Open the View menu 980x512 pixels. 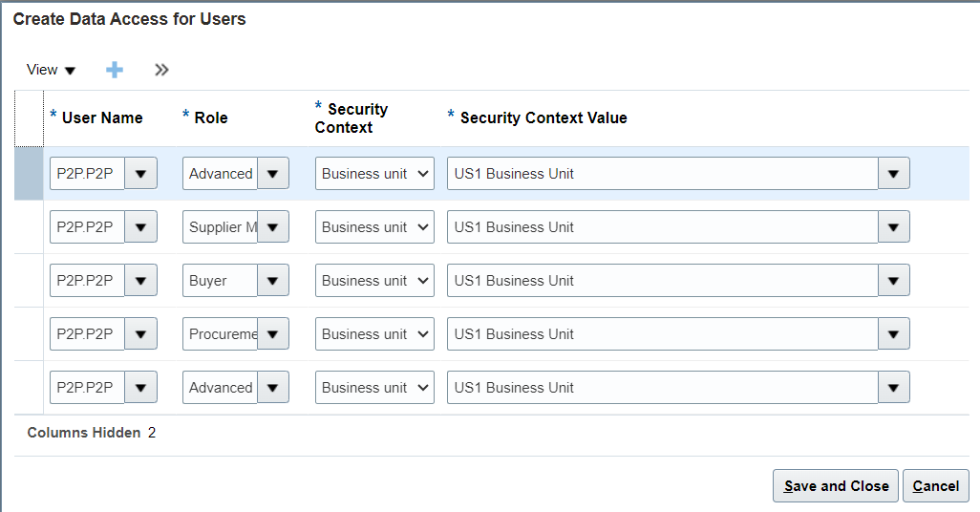pos(51,70)
